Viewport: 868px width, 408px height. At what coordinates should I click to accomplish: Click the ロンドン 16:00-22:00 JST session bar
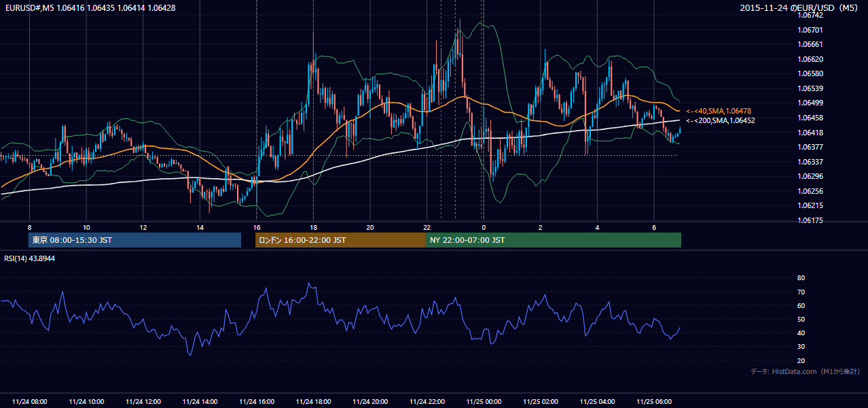pos(340,240)
